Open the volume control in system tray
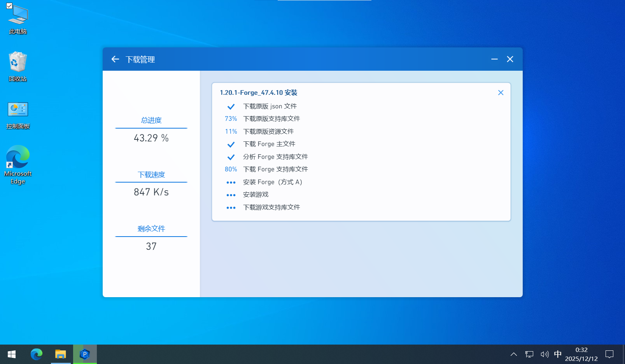Image resolution: width=625 pixels, height=364 pixels. pyautogui.click(x=544, y=354)
